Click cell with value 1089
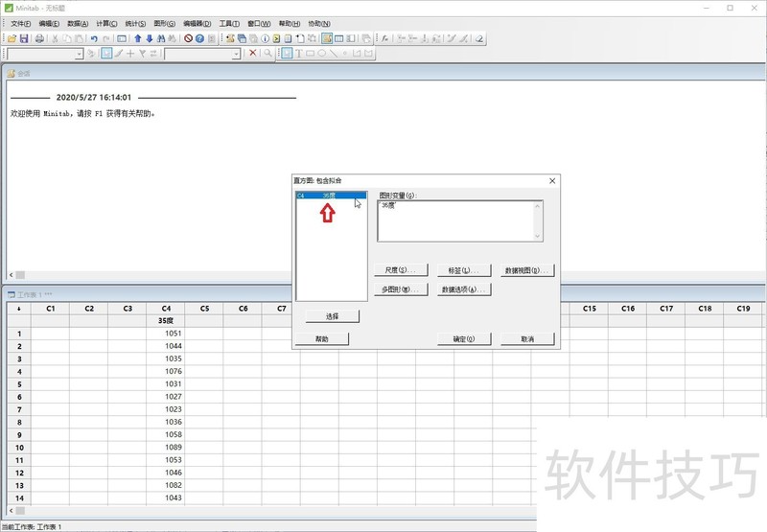Screen dimensions: 767x532 point(166,447)
